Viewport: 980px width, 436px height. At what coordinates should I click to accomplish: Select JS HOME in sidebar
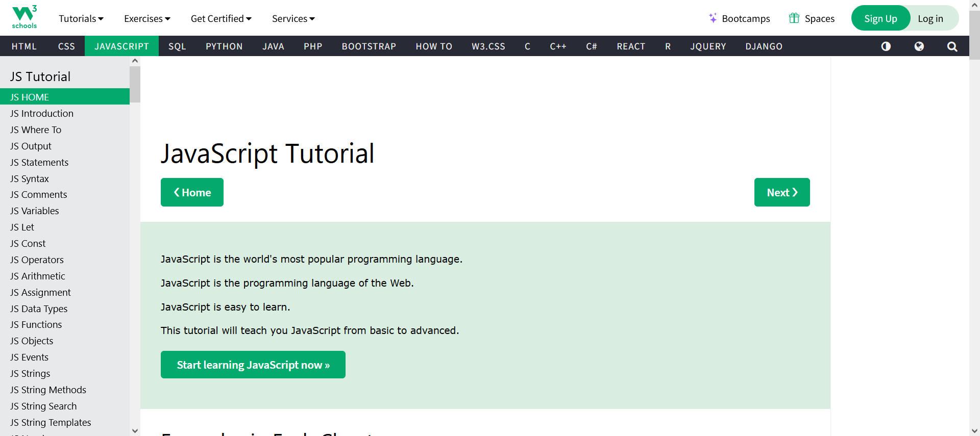click(x=65, y=97)
